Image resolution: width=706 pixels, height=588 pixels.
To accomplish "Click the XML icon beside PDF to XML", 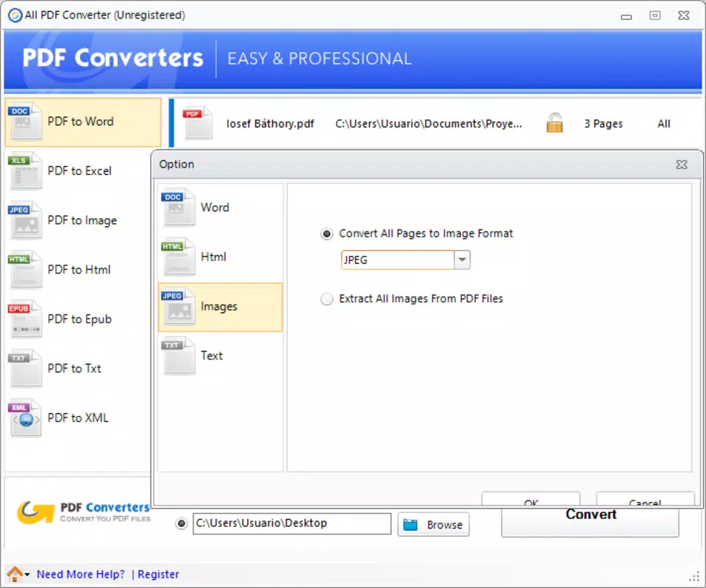I will (25, 418).
